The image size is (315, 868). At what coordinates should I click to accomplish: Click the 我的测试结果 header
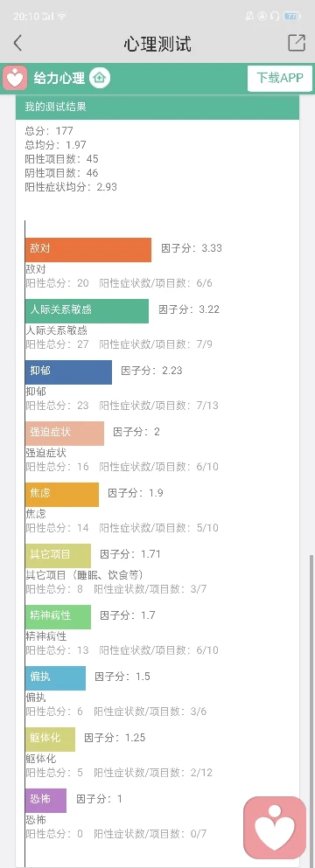(157, 107)
